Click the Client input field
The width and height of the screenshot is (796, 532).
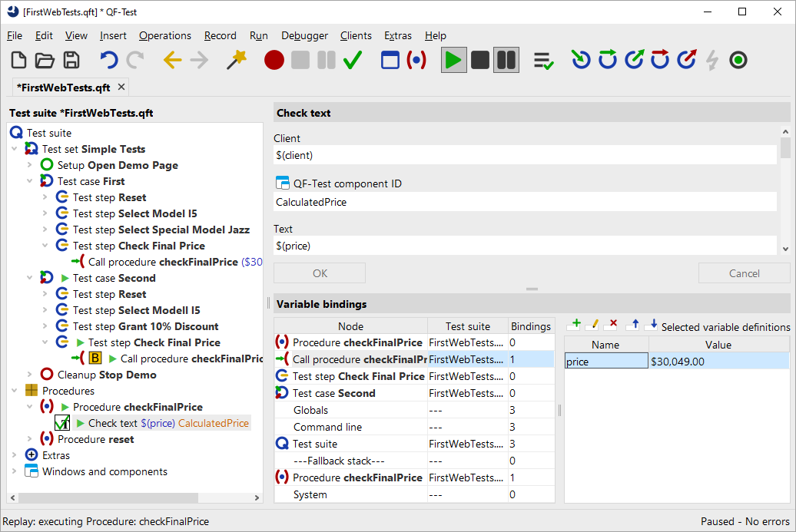click(x=525, y=155)
